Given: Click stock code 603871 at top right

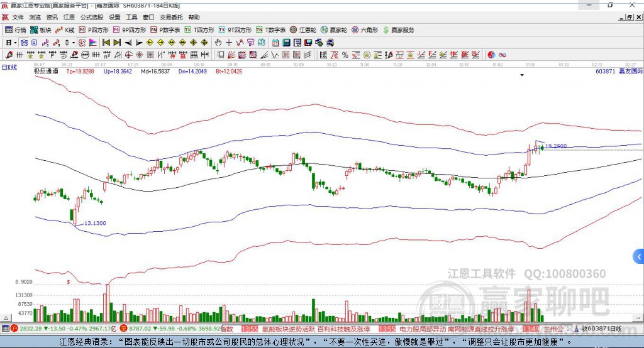Looking at the screenshot, I should pyautogui.click(x=606, y=72).
